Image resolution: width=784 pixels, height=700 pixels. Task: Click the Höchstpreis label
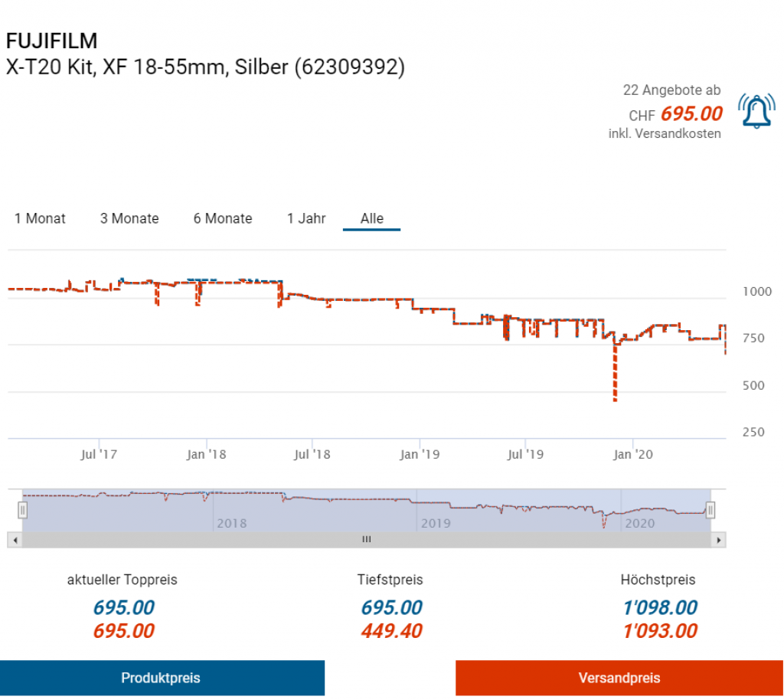coord(658,580)
